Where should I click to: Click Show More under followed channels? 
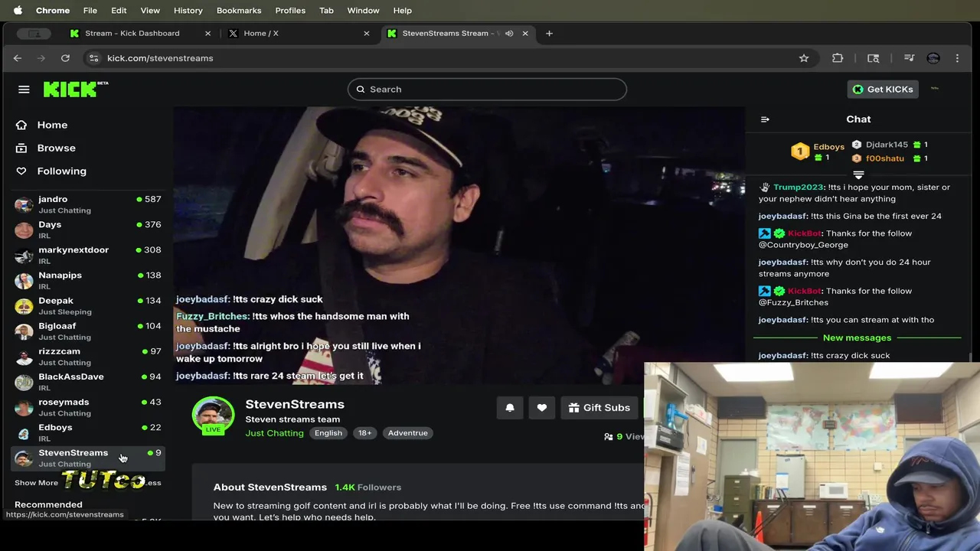pos(36,483)
